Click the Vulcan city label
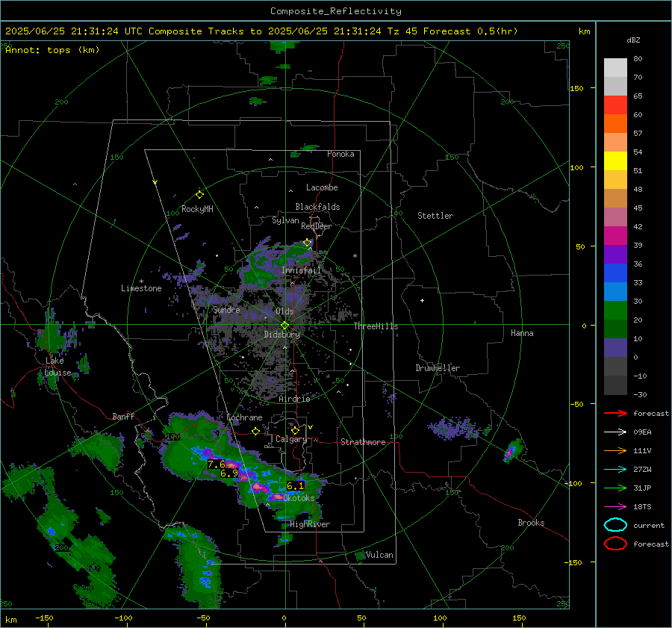 (x=379, y=555)
